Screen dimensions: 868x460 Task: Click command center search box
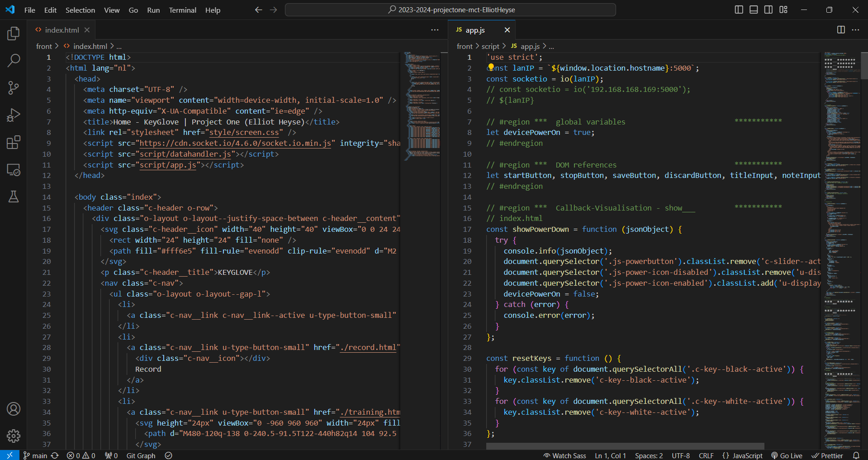coord(450,10)
